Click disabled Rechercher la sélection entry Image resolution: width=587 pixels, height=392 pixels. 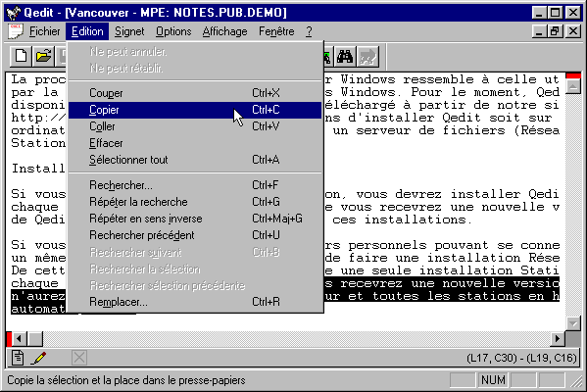pos(195,269)
